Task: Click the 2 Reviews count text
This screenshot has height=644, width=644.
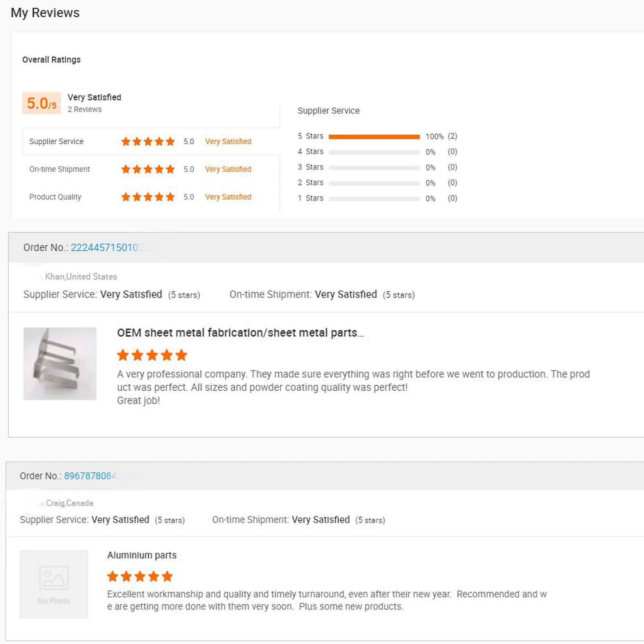Action: [85, 109]
